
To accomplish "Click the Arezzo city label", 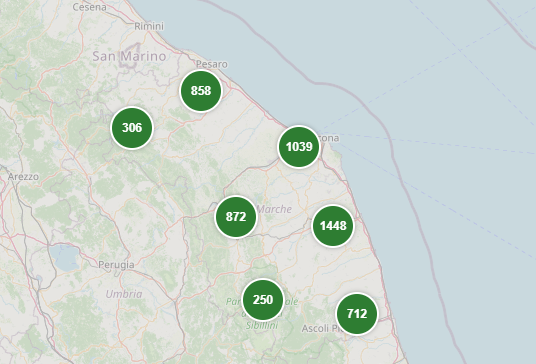I will [23, 177].
